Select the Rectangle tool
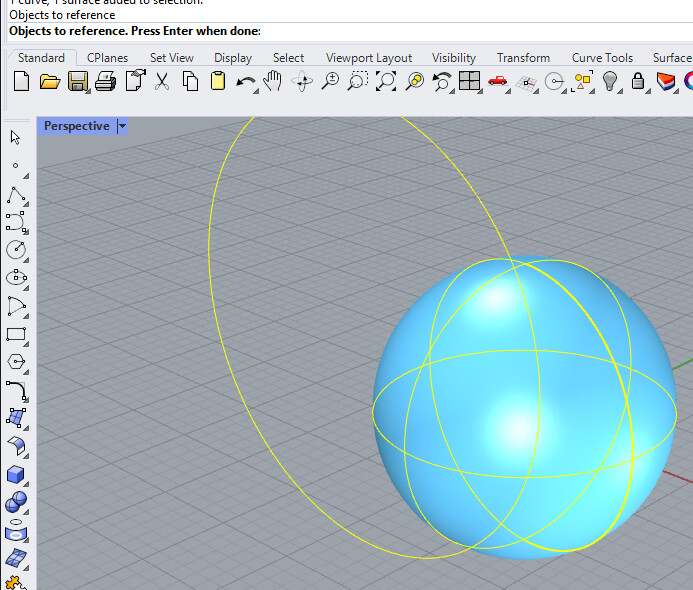This screenshot has height=590, width=693. [x=16, y=335]
